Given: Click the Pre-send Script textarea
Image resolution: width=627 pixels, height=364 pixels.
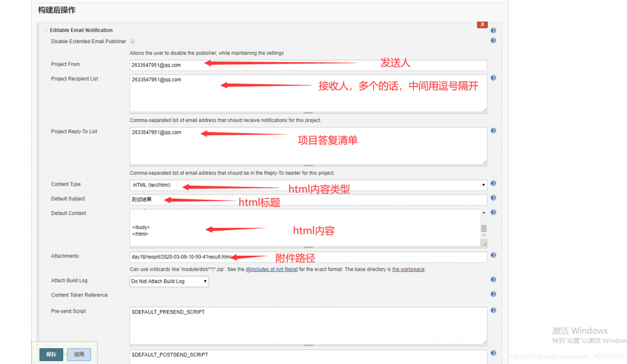Looking at the screenshot, I should [x=308, y=326].
